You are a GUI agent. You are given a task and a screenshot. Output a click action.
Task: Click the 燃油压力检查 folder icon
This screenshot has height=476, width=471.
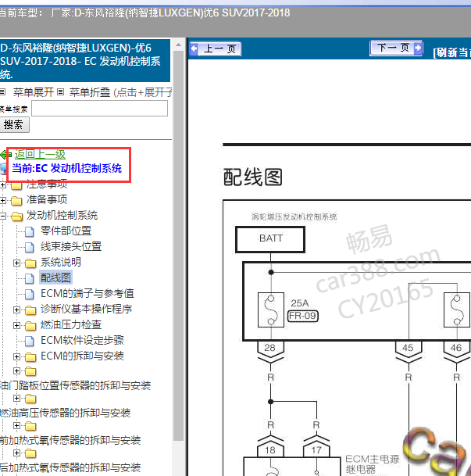click(30, 326)
